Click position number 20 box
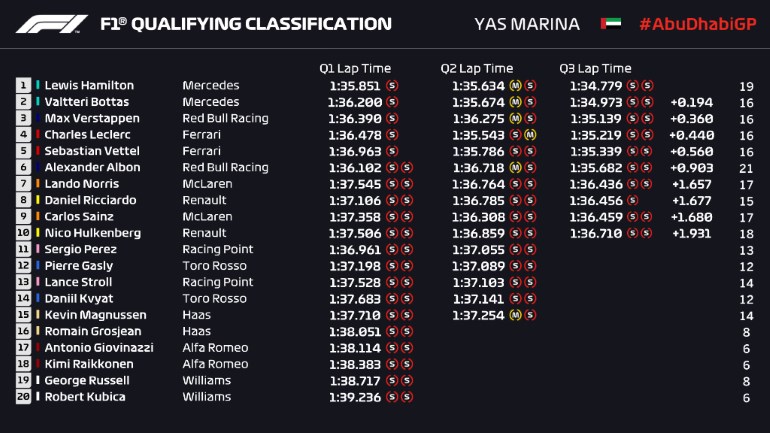770x433 pixels. pos(23,397)
